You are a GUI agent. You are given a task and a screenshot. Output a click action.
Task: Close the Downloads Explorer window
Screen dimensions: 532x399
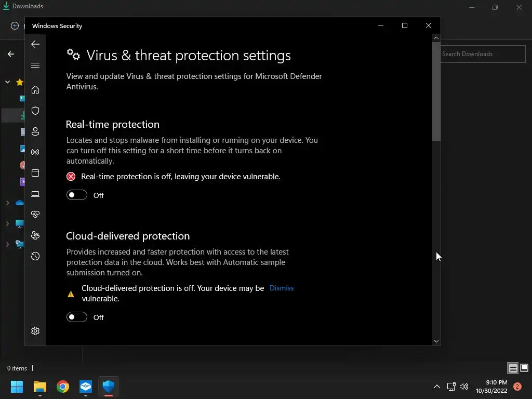[x=519, y=7]
